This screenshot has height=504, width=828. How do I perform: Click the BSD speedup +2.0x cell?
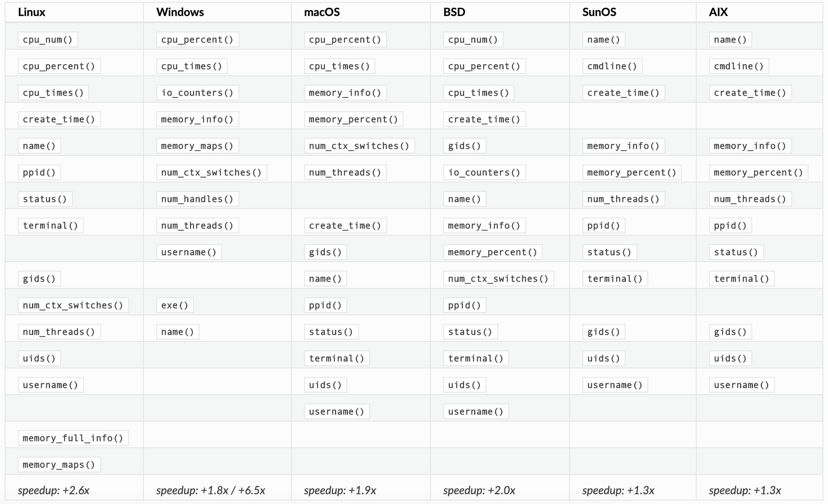(x=479, y=490)
